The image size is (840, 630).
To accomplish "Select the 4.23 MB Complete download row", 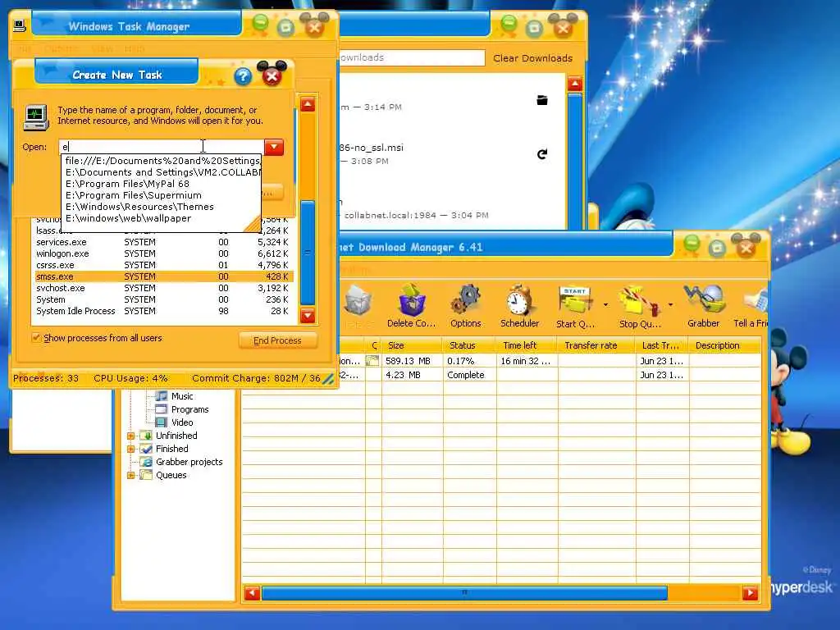I will (x=549, y=375).
